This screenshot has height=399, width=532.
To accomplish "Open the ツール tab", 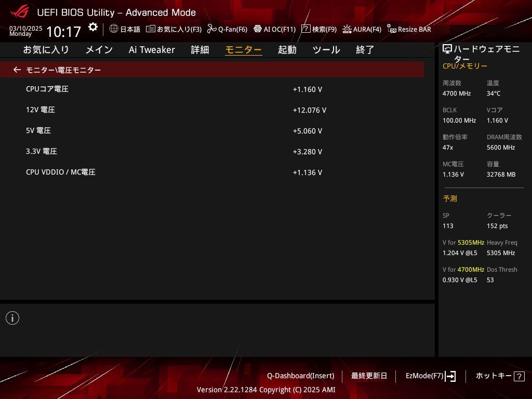I will (x=326, y=50).
